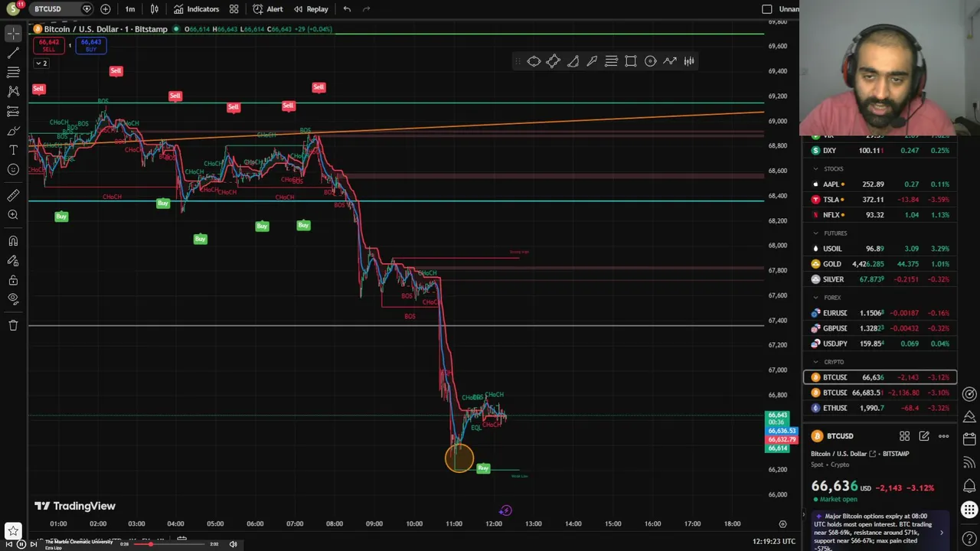Select the arrow tool in floating toolbar

592,61
